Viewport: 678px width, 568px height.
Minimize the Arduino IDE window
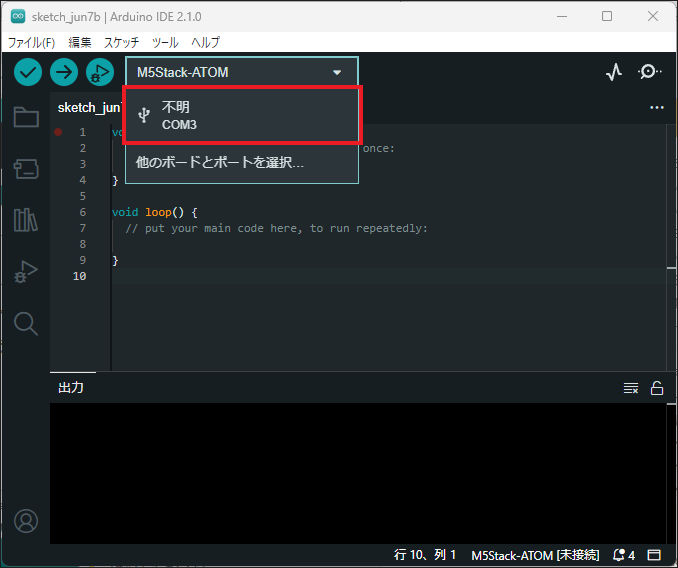[562, 16]
